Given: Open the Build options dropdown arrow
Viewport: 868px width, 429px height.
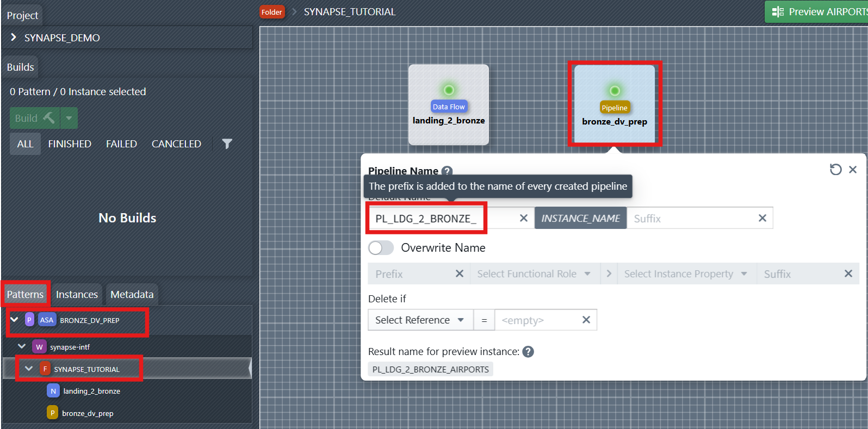Looking at the screenshot, I should pos(69,118).
